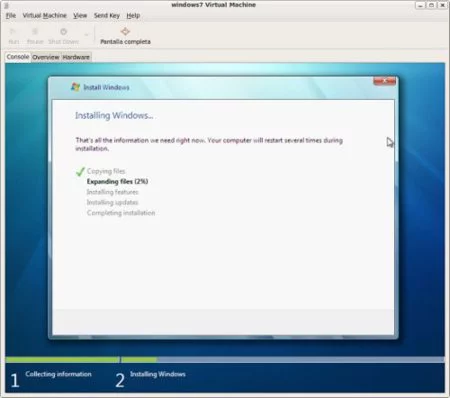This screenshot has width=450, height=398.
Task: Click the Windows flag icon in the installer title bar
Action: (75, 87)
